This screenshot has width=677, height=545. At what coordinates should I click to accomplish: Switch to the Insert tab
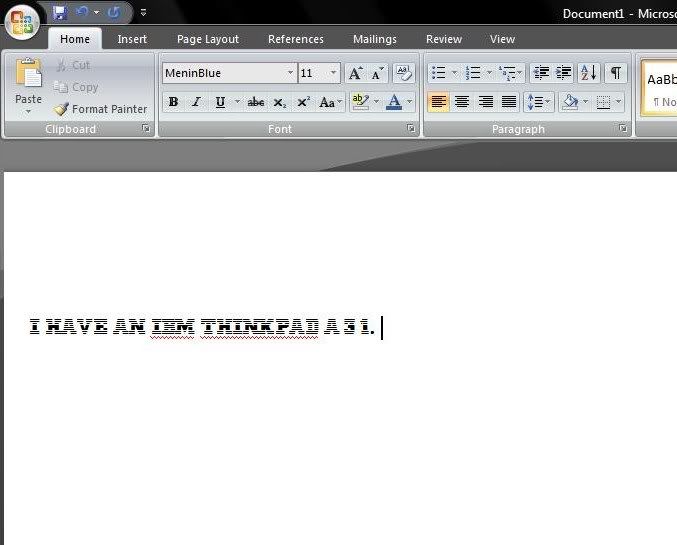(132, 39)
